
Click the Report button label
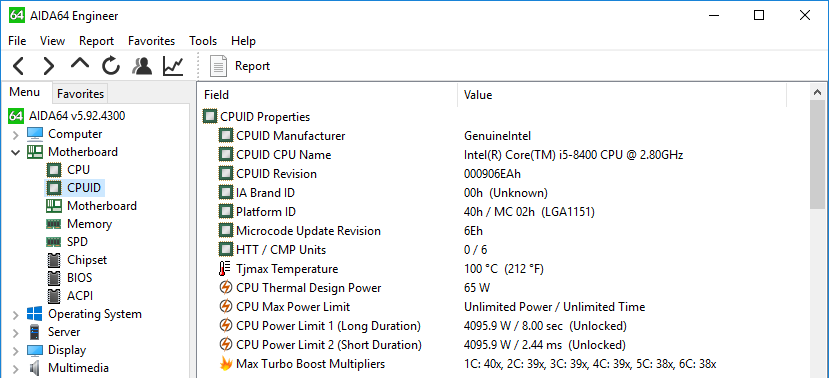pos(252,66)
